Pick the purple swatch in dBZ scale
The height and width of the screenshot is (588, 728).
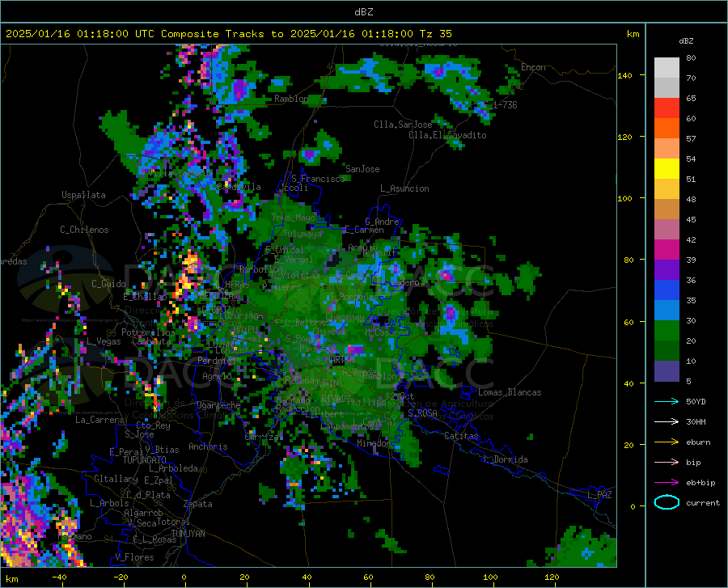point(667,270)
